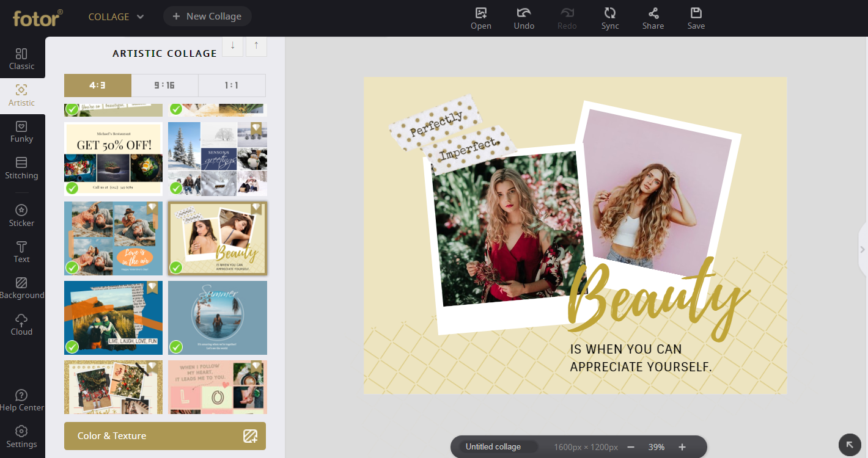Viewport: 868px width, 458px height.
Task: Click the Open image icon
Action: click(481, 18)
